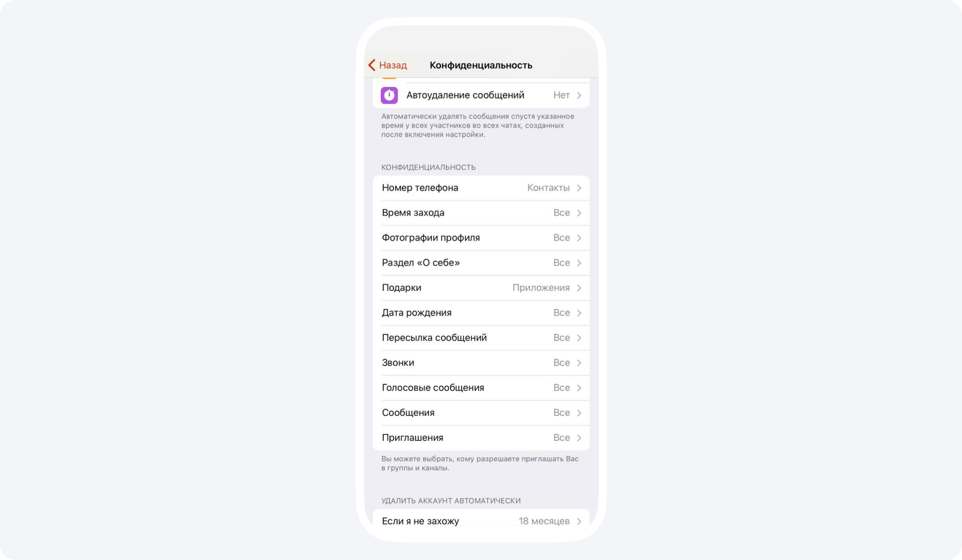
Task: Tap the chevron on Дата рождения row
Action: [x=579, y=313]
